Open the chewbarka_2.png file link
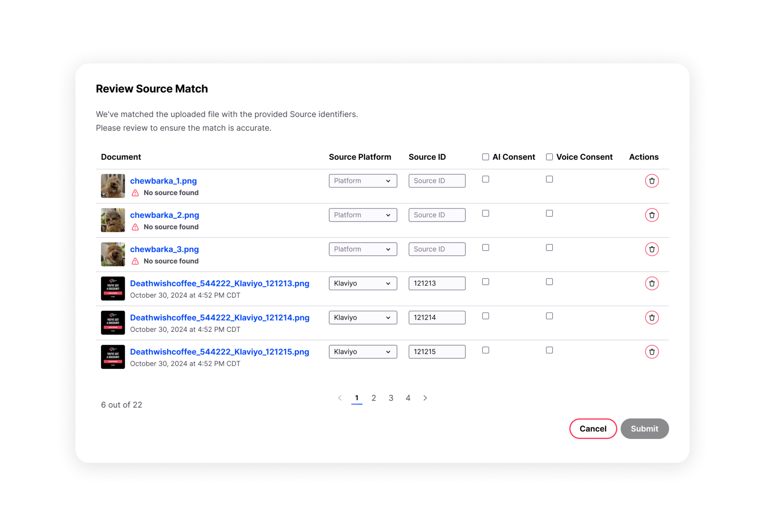The height and width of the screenshot is (532, 765). (164, 215)
